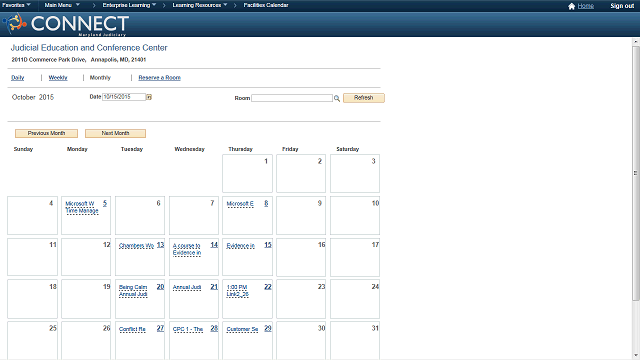This screenshot has width=640, height=360.
Task: Click the Room lookup magnifier icon
Action: click(x=337, y=98)
